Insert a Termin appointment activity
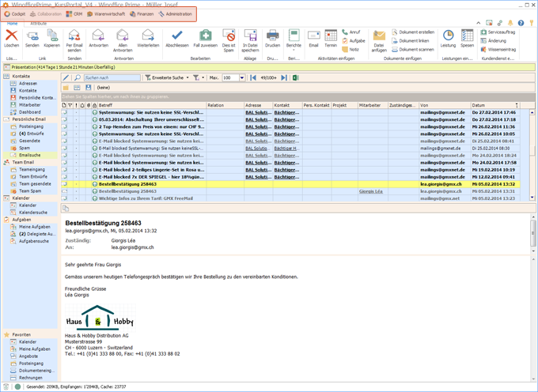The height and width of the screenshot is (392, 538). pos(331,39)
